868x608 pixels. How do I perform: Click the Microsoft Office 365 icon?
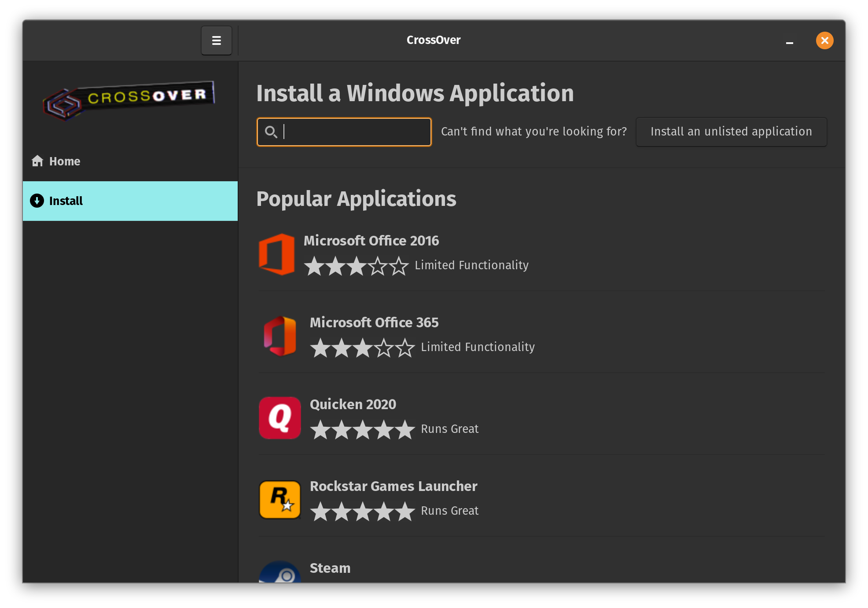pos(280,336)
